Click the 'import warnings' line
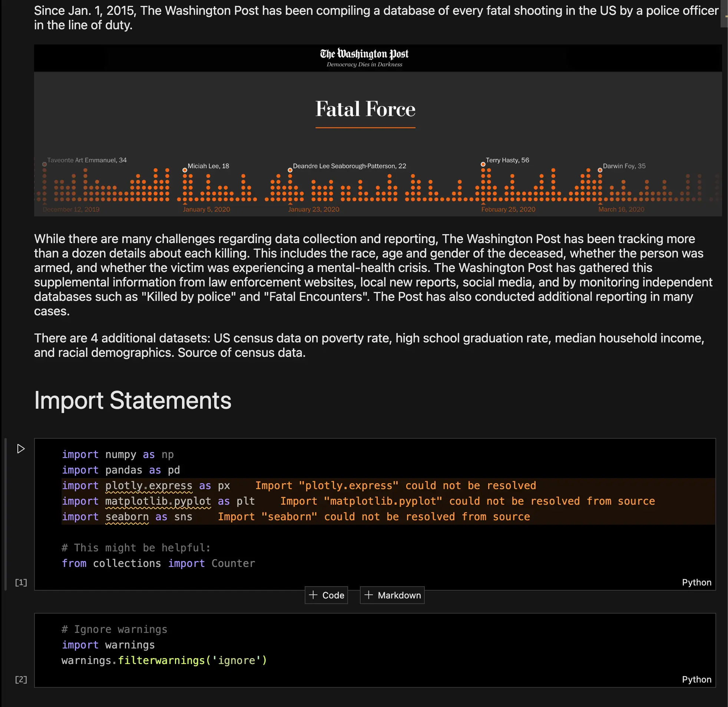This screenshot has height=707, width=728. 108,645
